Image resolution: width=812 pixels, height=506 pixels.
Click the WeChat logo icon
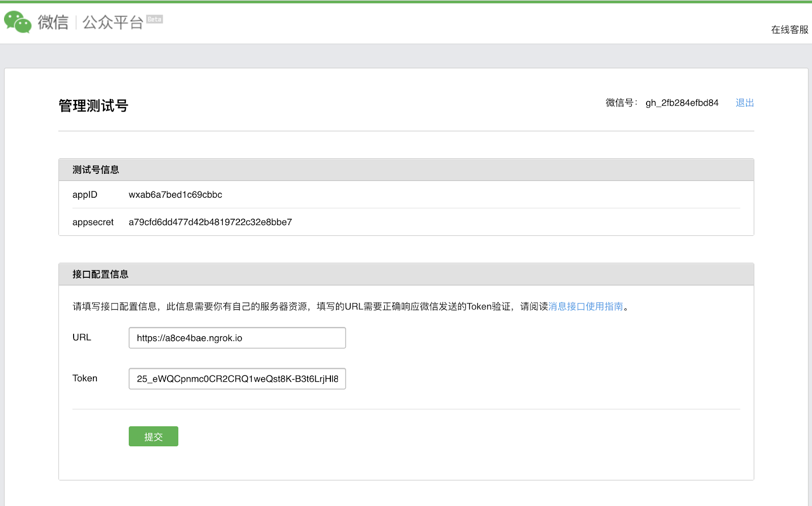point(18,22)
